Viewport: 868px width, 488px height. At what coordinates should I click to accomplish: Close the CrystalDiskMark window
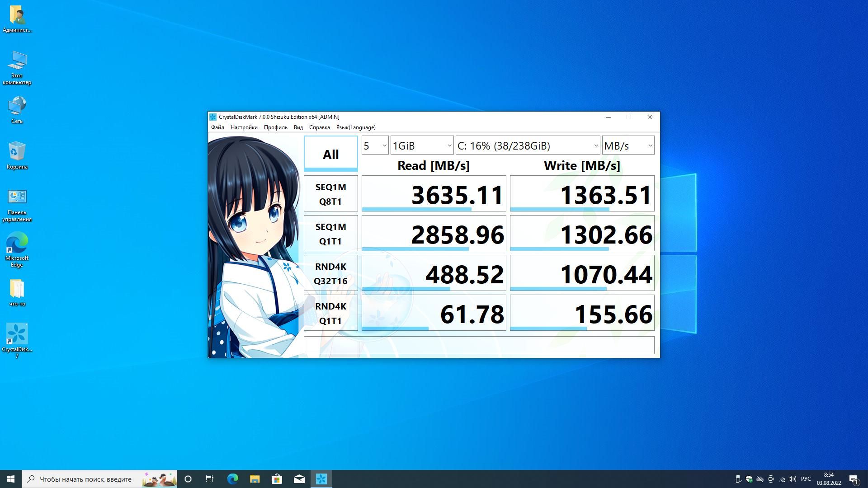(x=650, y=117)
